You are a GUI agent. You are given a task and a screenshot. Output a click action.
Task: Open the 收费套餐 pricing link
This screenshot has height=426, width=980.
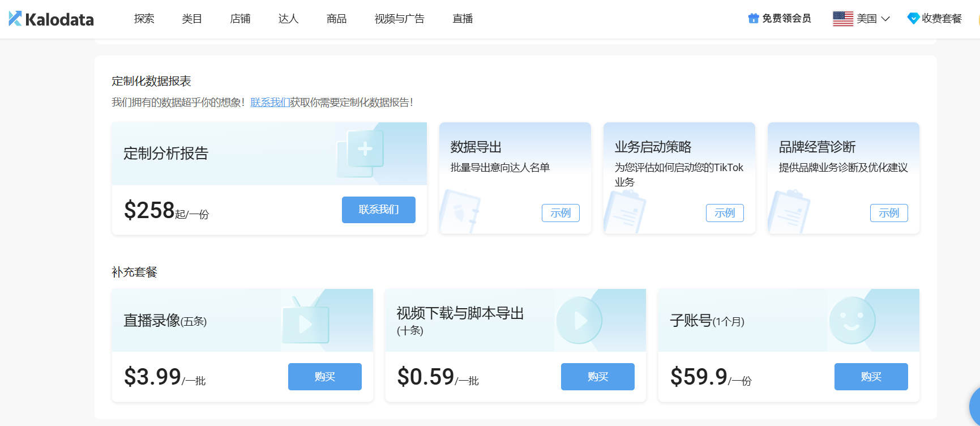(x=942, y=19)
